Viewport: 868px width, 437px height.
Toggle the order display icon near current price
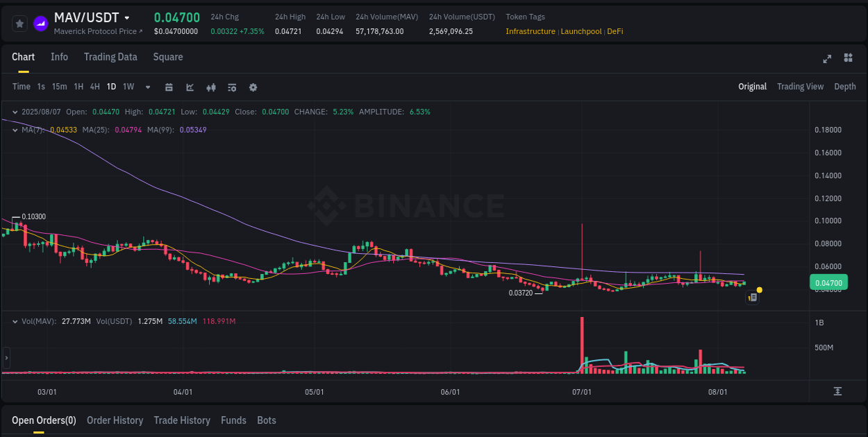point(752,297)
